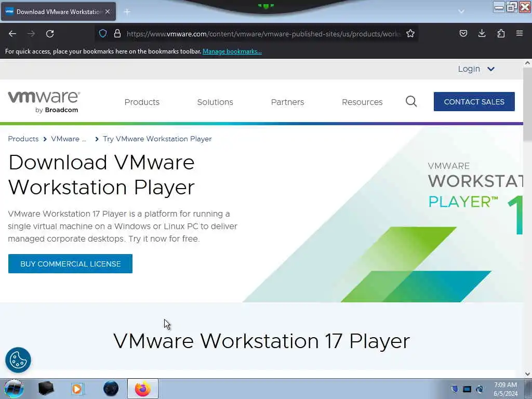Open the truncated VMware breadcrumb link

click(x=69, y=139)
